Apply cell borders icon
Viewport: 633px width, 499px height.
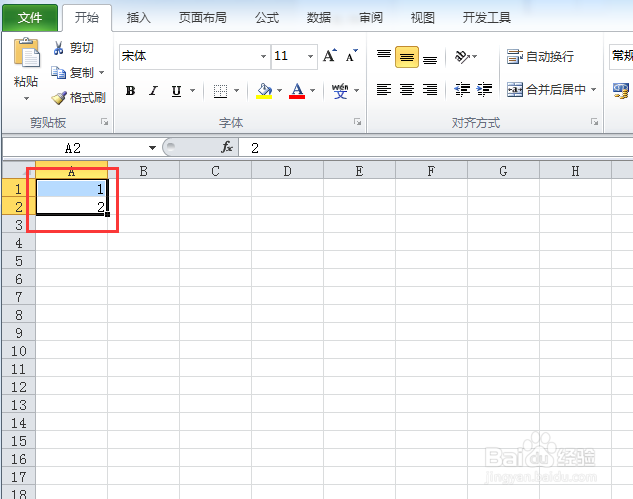(x=220, y=91)
